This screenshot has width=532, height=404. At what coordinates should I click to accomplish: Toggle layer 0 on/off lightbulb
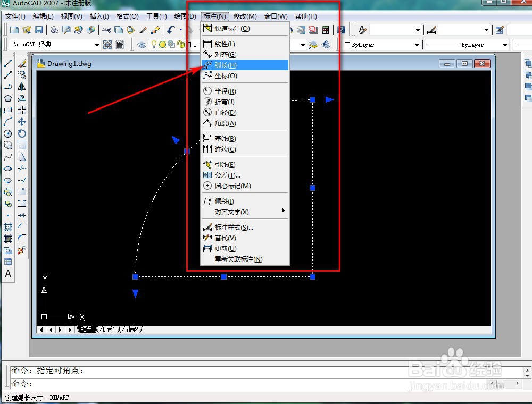pos(154,45)
